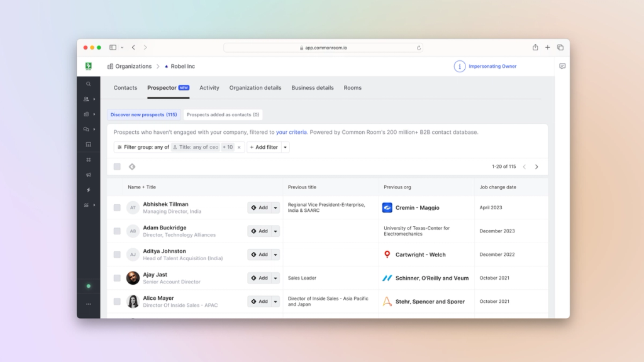Click the Add button for Ajay Jast

point(260,278)
